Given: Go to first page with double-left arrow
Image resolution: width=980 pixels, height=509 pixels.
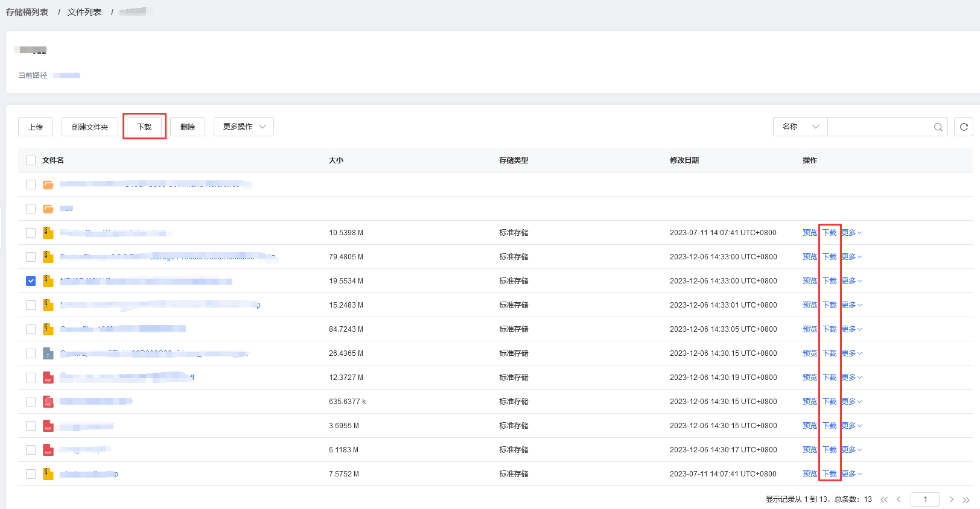Looking at the screenshot, I should click(884, 499).
